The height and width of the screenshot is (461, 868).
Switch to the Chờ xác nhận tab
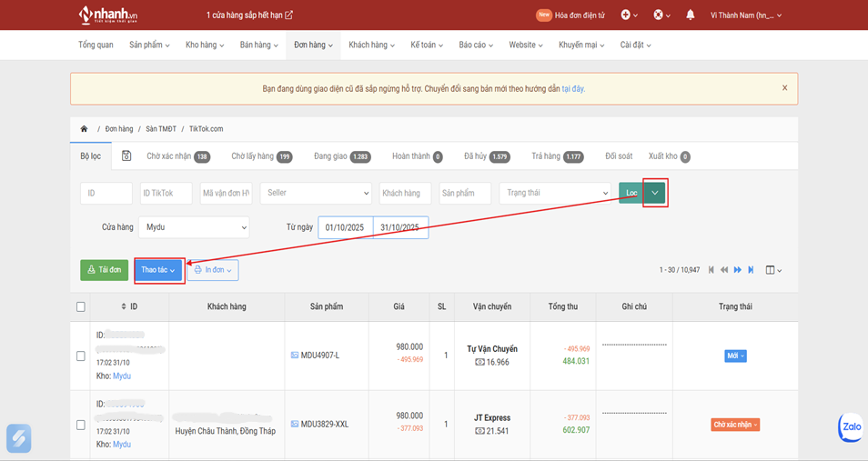[x=178, y=156]
